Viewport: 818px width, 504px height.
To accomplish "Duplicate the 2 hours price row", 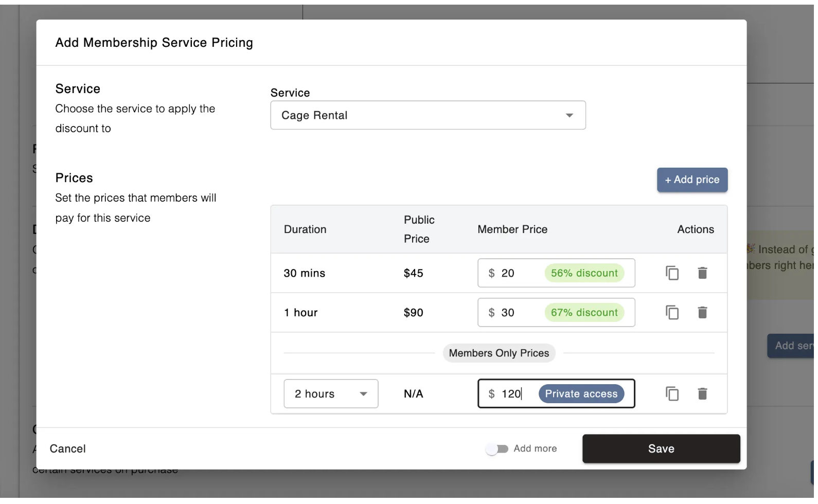I will 672,394.
